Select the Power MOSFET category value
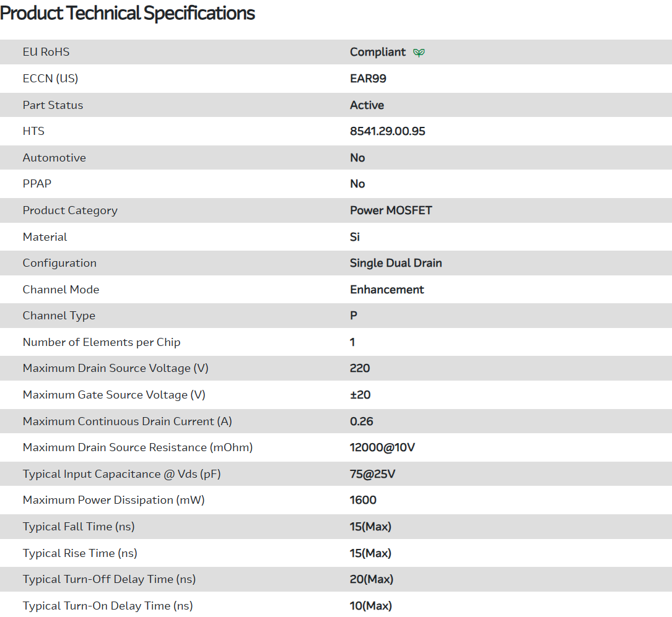This screenshot has height=617, width=672. click(391, 210)
